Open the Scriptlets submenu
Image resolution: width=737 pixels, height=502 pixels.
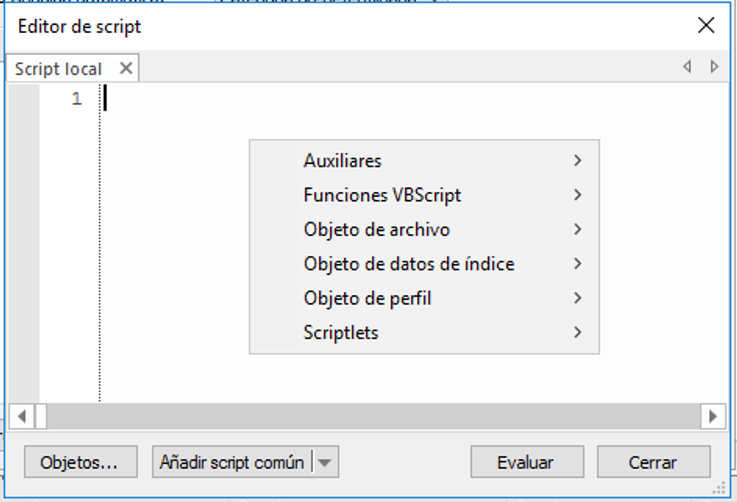[x=424, y=332]
